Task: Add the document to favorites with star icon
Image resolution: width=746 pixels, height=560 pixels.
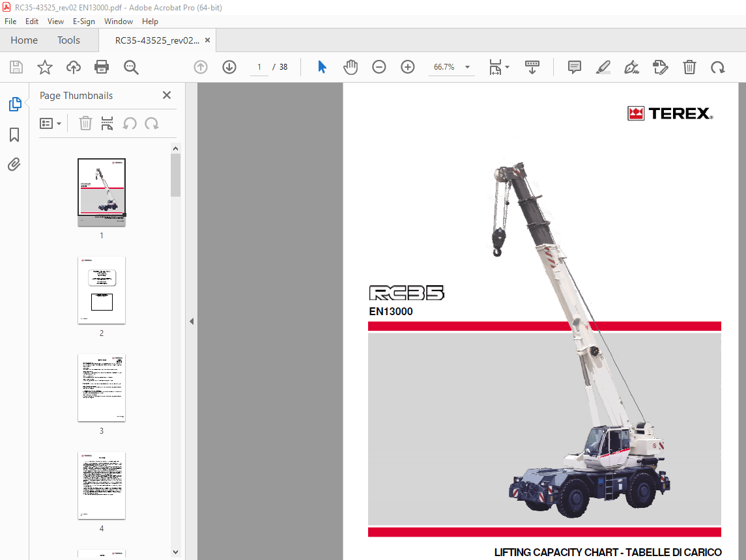Action: coord(44,67)
